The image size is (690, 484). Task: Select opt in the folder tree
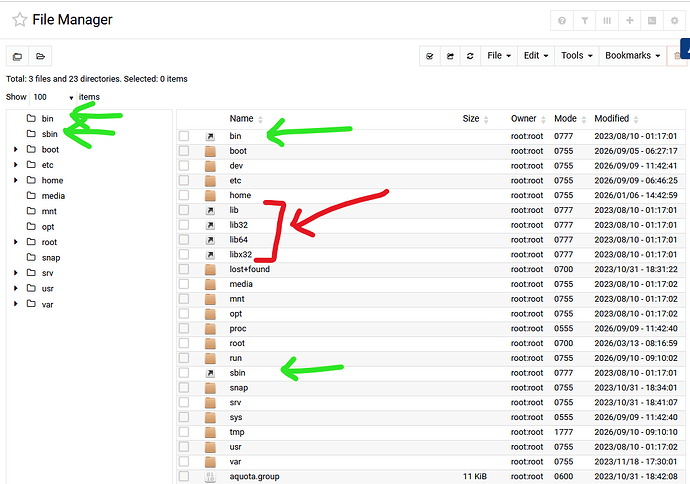coord(48,227)
